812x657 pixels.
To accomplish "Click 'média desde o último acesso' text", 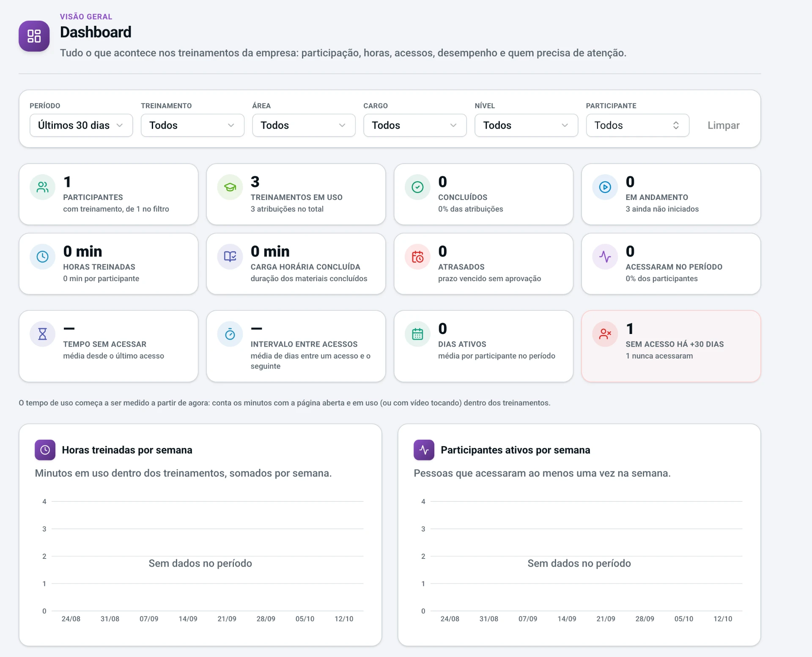I will (x=113, y=356).
